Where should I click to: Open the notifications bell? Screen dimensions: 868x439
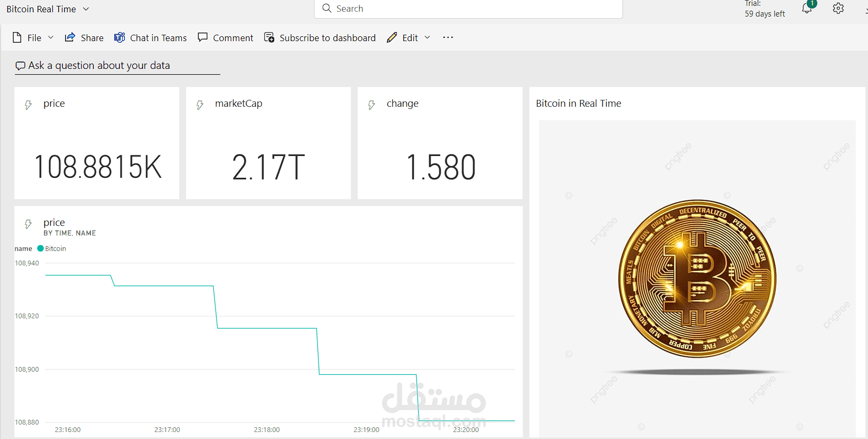pyautogui.click(x=807, y=8)
